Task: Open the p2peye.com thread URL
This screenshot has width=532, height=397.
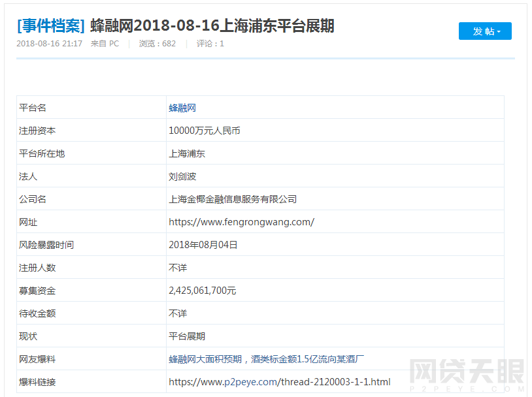Action: click(280, 382)
